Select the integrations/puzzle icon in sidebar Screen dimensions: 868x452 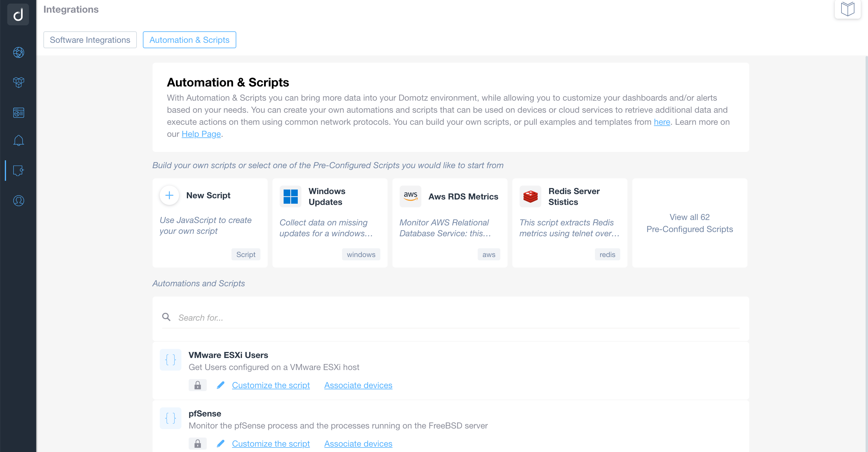tap(18, 170)
